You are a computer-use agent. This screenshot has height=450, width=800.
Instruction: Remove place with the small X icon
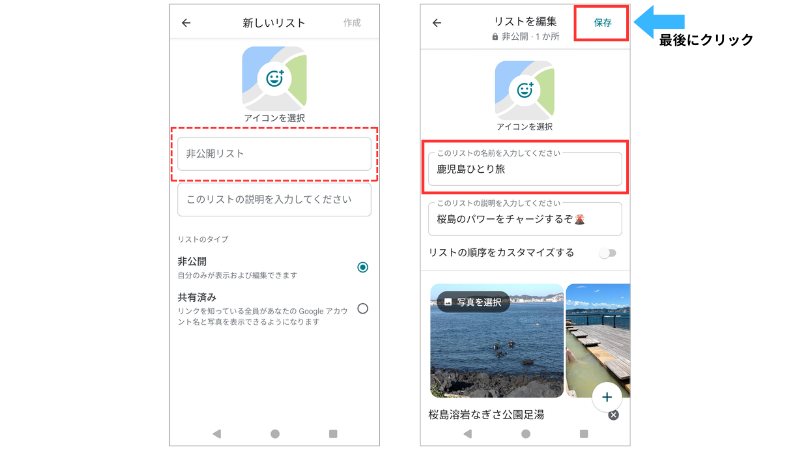[x=613, y=415]
